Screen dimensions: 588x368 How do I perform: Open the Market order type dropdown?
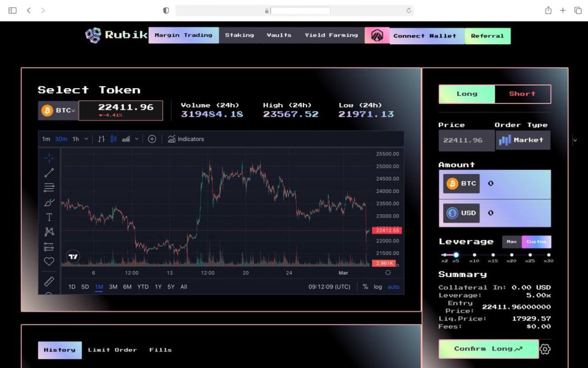pos(523,140)
